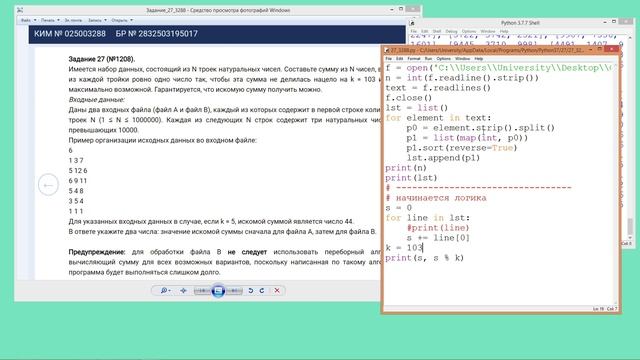This screenshot has height=360, width=640.
Task: Click the line 's += line[0]'
Action: point(438,238)
